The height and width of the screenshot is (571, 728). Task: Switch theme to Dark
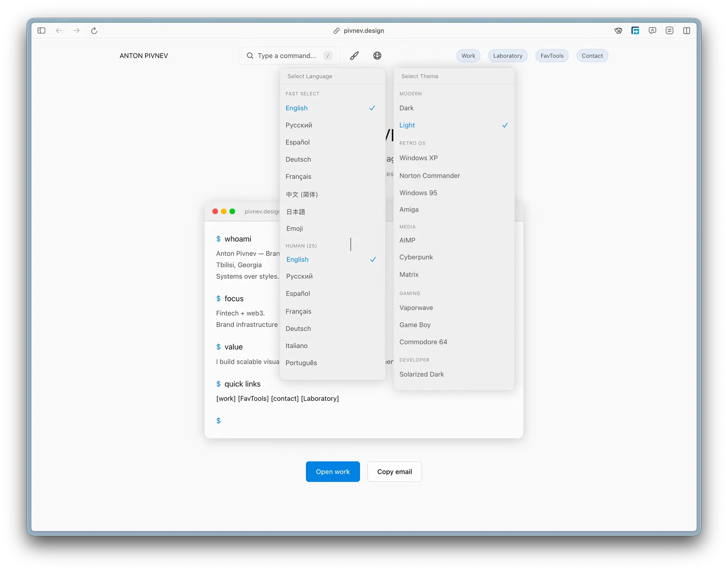(407, 108)
